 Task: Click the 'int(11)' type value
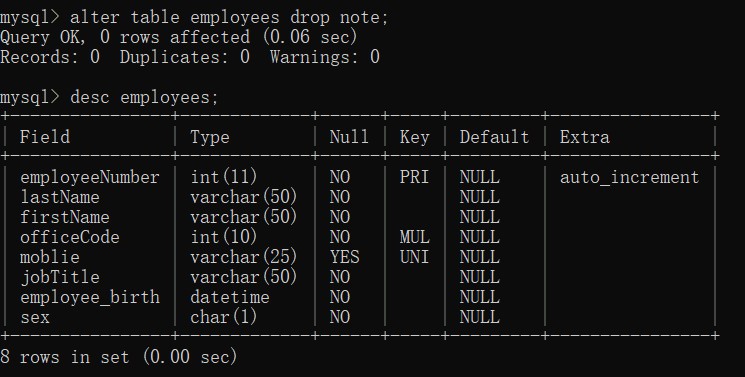(x=224, y=177)
